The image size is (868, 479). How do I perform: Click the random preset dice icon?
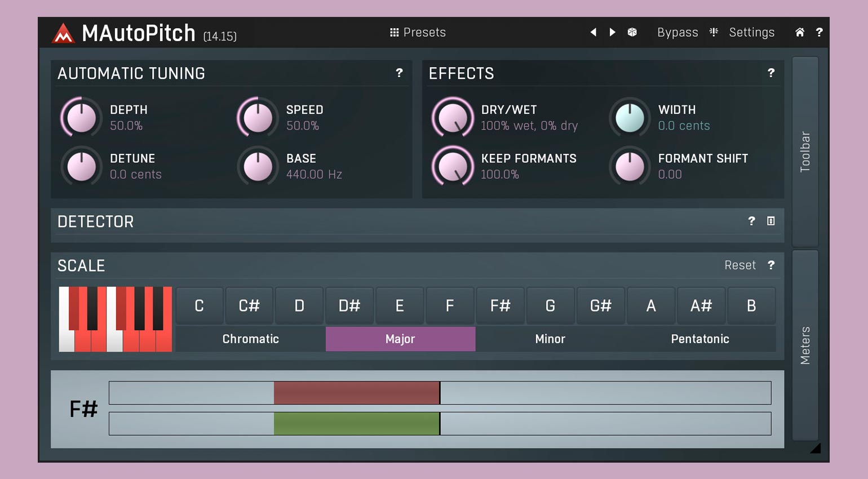[632, 33]
